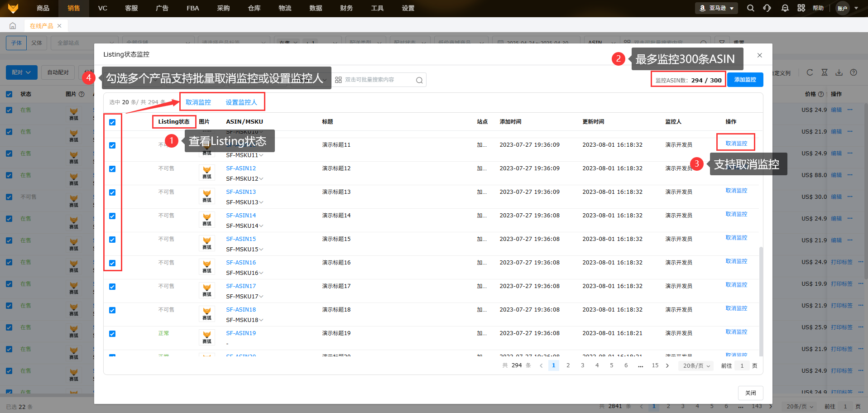
Task: Open the 配对 dropdown button
Action: [21, 72]
